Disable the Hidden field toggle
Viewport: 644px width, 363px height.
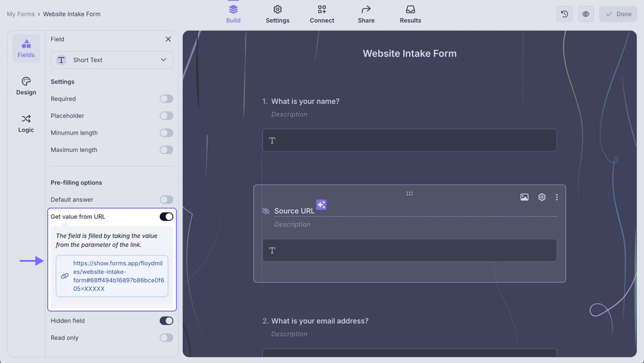(166, 321)
